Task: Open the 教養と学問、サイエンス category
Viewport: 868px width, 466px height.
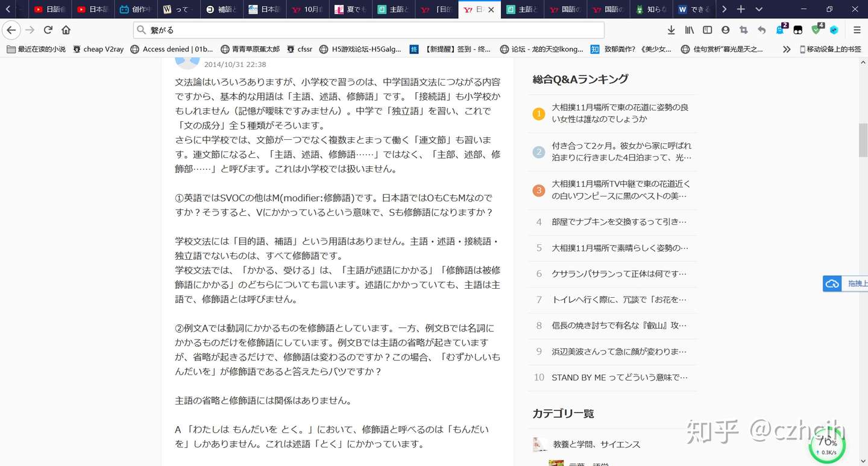Action: point(597,444)
